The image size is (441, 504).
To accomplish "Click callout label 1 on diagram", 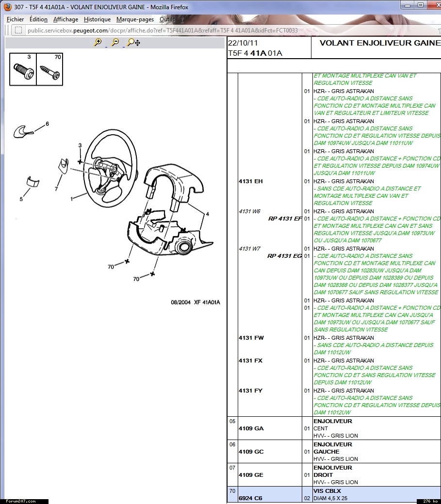I will pos(71,199).
